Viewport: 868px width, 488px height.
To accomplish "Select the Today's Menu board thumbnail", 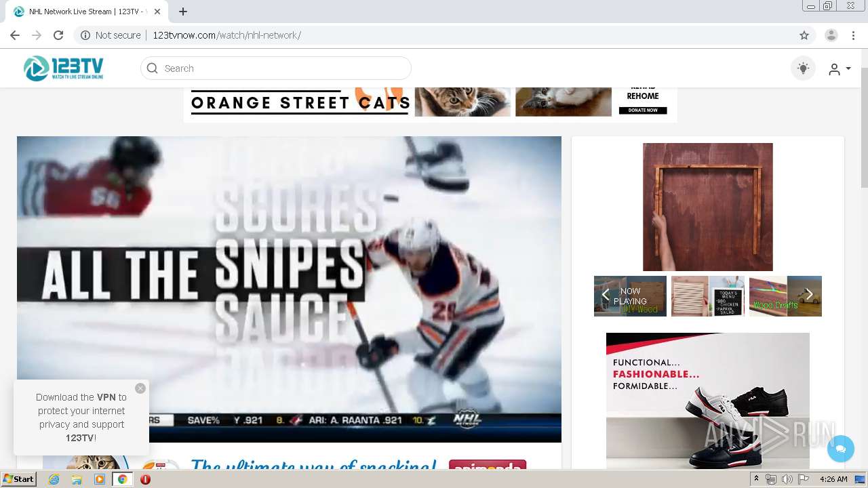I will [707, 296].
